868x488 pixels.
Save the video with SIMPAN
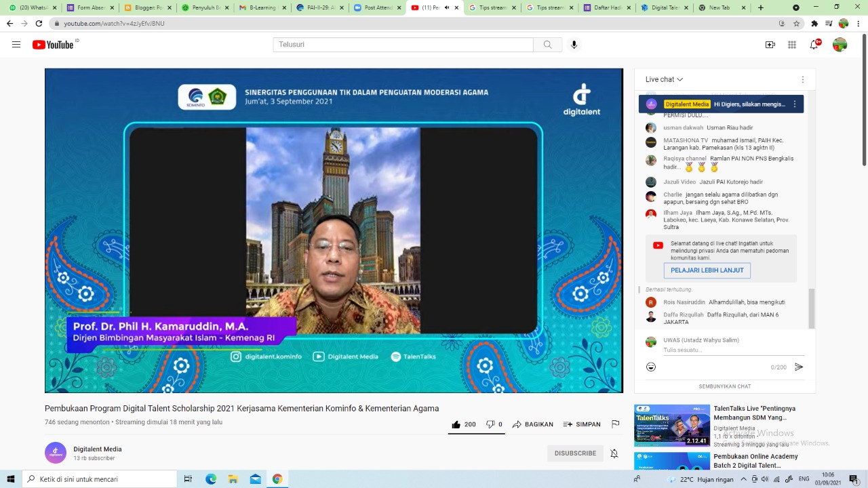click(x=581, y=424)
